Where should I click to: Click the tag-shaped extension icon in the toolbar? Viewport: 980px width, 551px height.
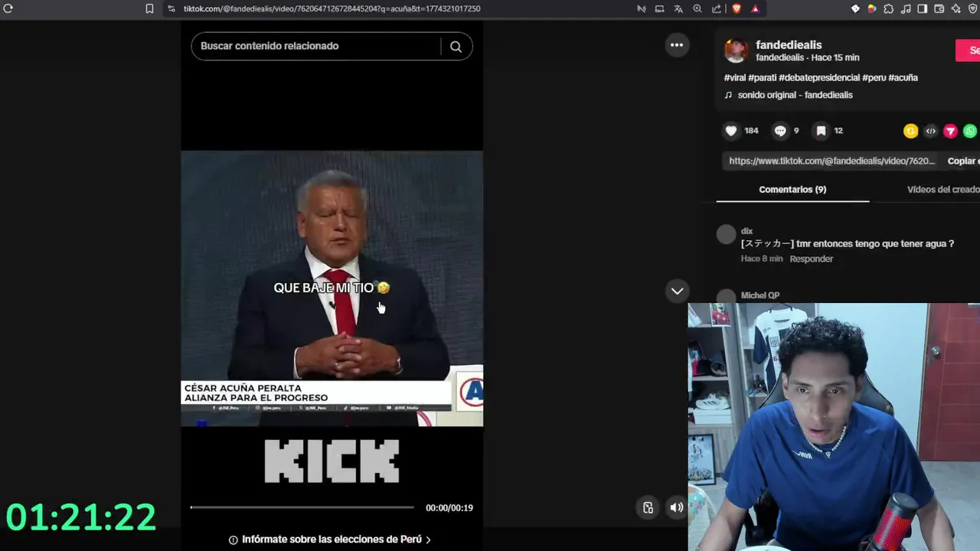pyautogui.click(x=855, y=8)
